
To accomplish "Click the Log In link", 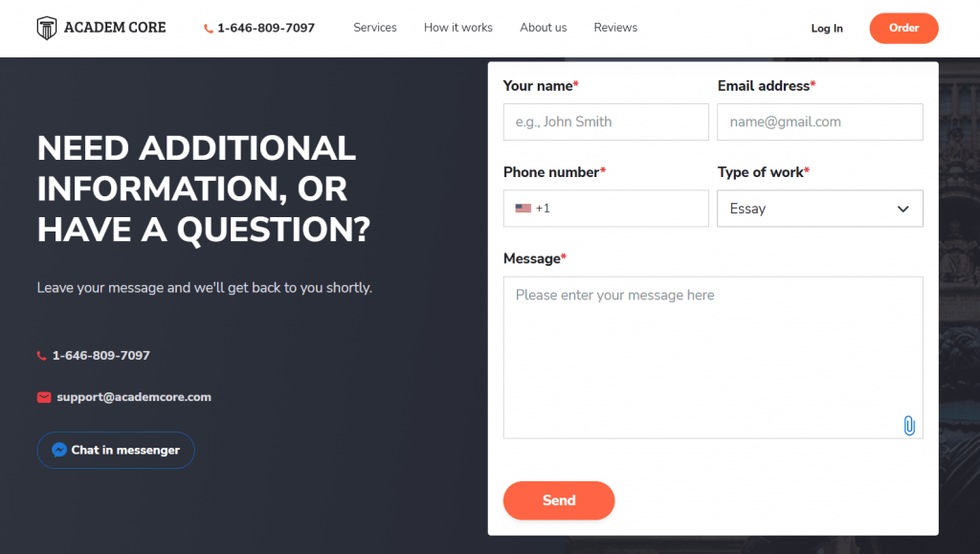I will (x=827, y=28).
